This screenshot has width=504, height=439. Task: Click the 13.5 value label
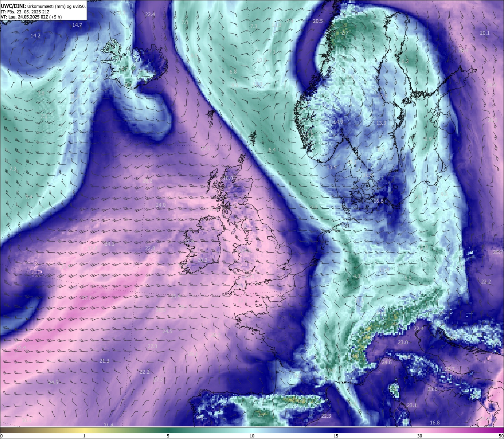coord(332,167)
